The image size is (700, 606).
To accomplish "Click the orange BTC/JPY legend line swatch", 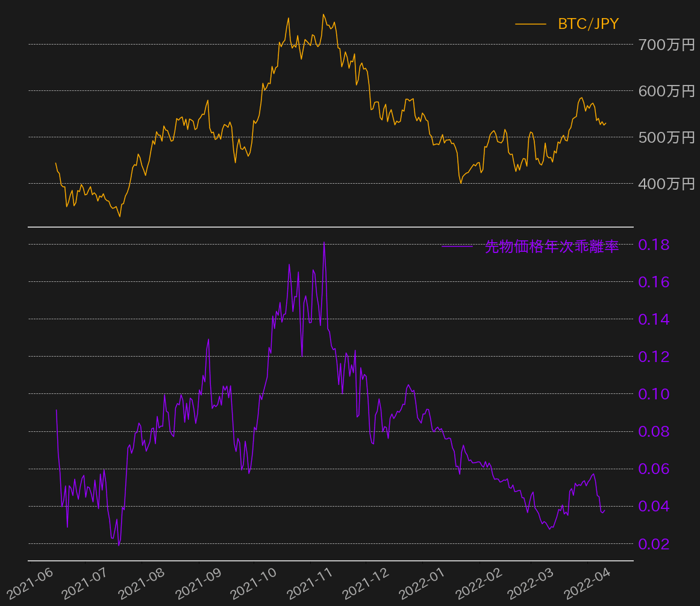I will pos(530,24).
